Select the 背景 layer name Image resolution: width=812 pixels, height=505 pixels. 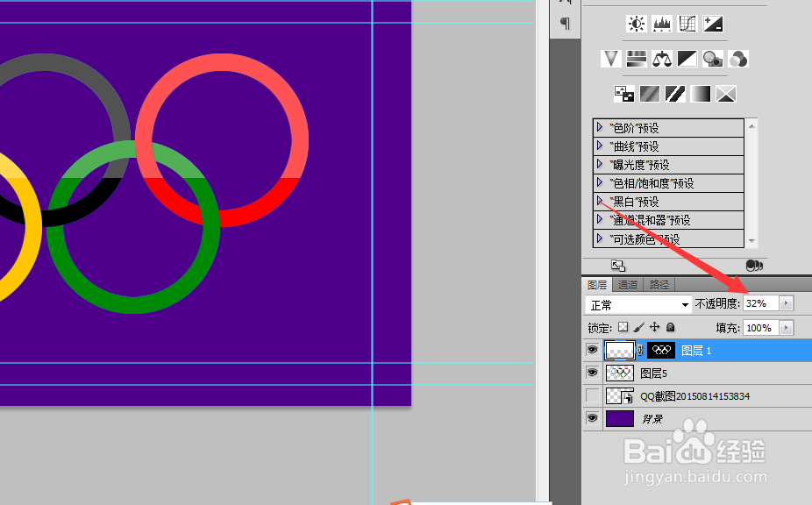(x=652, y=418)
